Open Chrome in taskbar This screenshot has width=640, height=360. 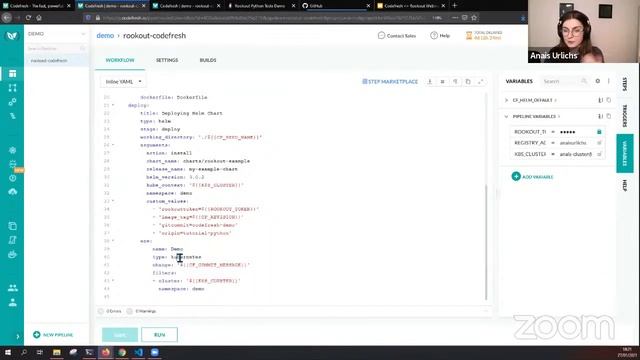click(x=122, y=352)
